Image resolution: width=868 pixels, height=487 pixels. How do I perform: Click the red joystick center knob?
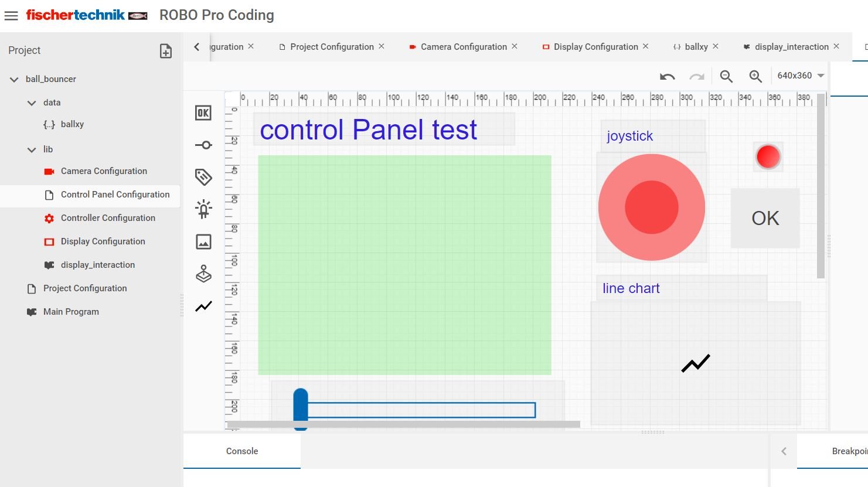652,207
